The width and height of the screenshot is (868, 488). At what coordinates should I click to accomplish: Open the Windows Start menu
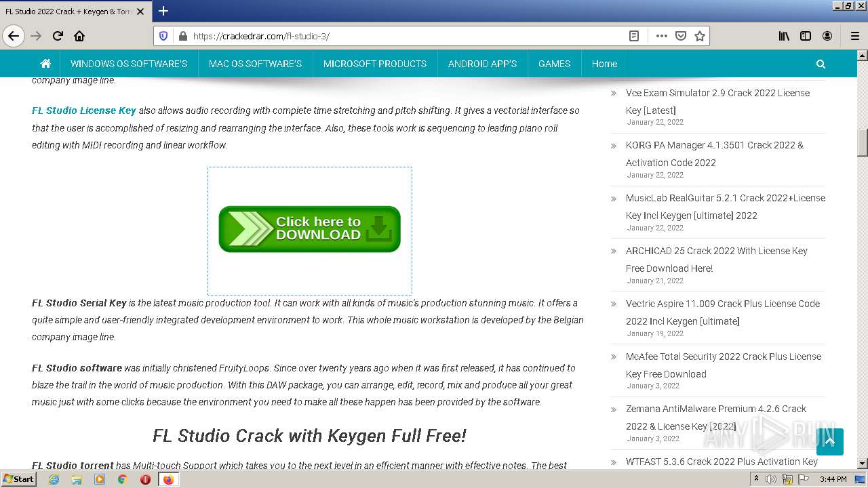tap(19, 479)
